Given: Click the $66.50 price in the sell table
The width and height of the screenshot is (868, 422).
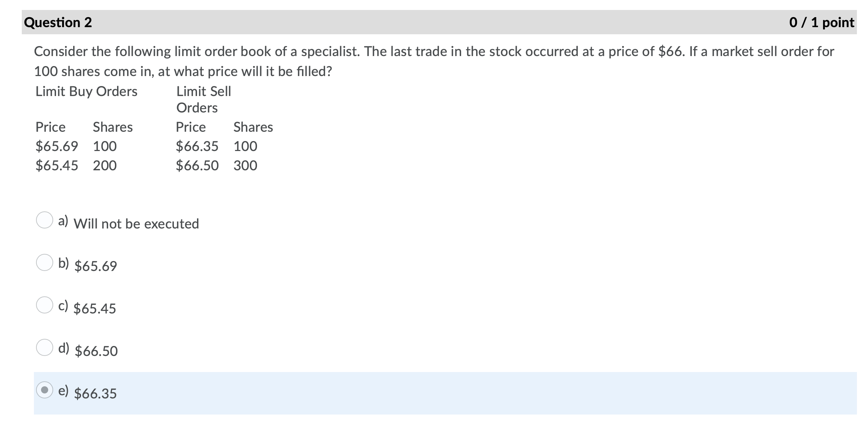Looking at the screenshot, I should [197, 165].
